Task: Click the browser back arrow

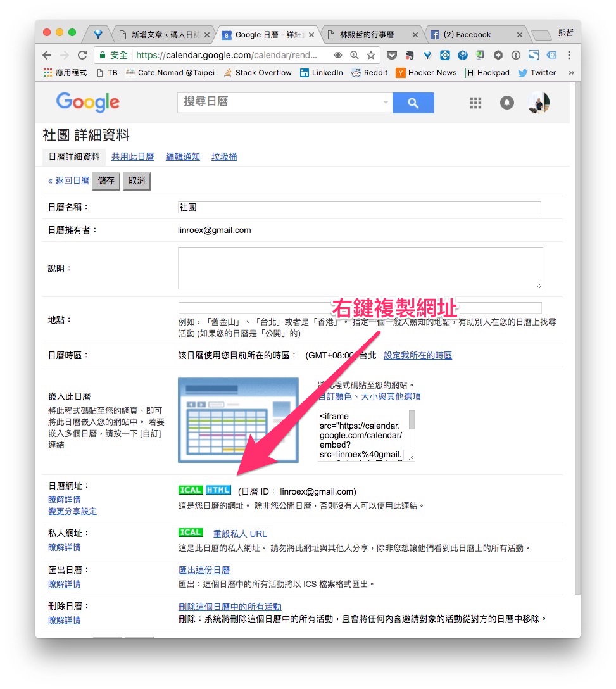Action: [x=47, y=55]
